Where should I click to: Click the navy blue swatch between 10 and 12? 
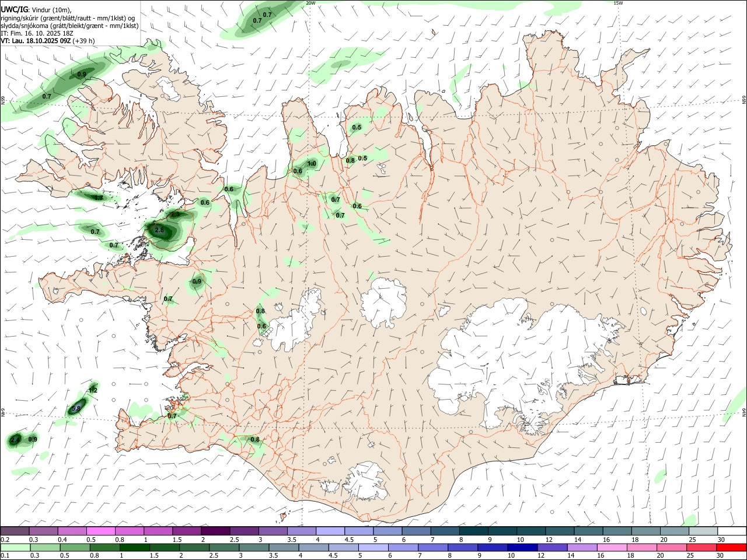coord(522,547)
